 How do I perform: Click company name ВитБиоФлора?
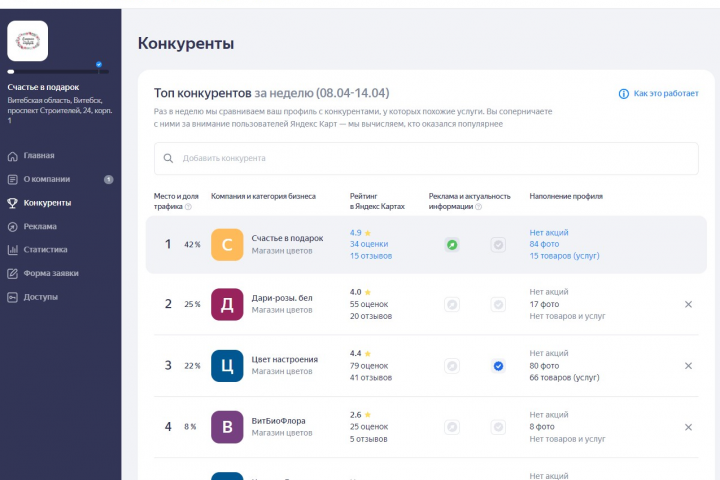[278, 421]
